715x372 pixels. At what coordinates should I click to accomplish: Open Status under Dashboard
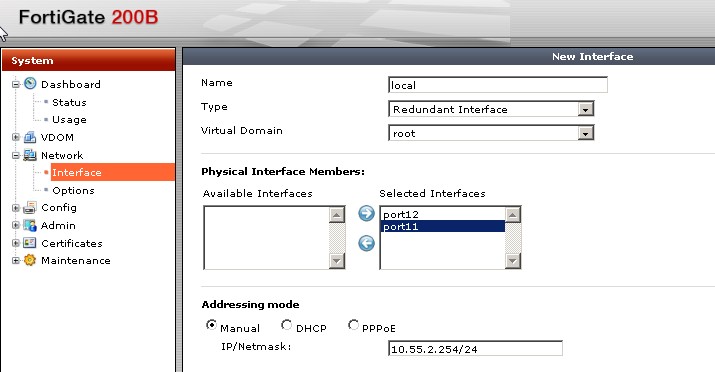[x=69, y=103]
